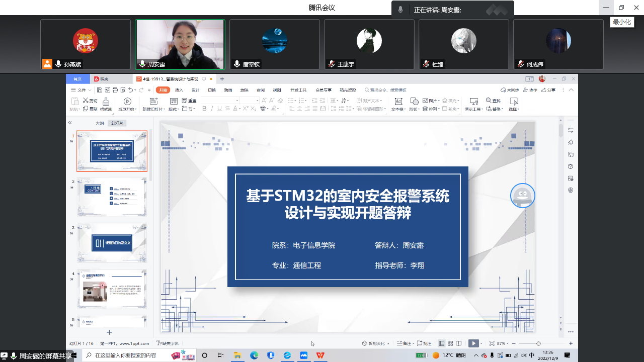644x362 pixels.
Task: Open WPS Office from the taskbar
Action: coord(320,355)
